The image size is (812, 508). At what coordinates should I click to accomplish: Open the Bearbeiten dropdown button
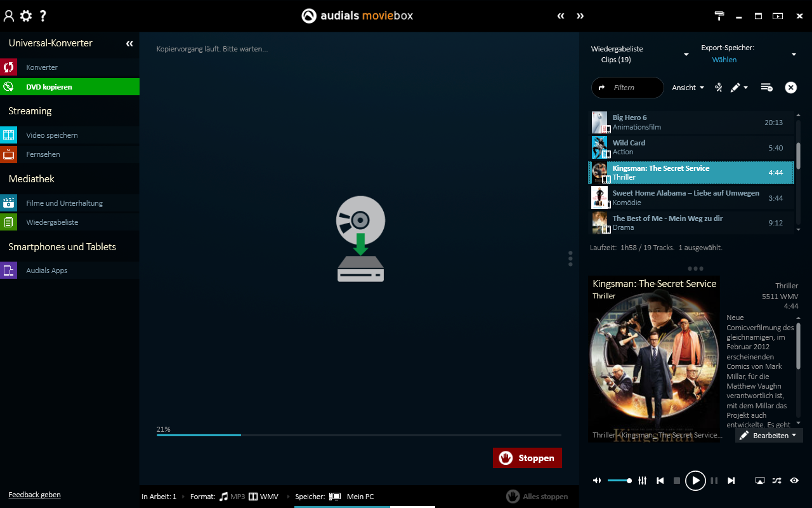click(769, 436)
